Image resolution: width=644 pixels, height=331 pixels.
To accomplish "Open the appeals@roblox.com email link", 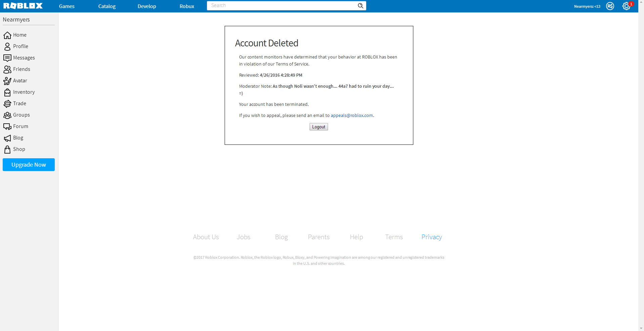I will click(x=352, y=116).
